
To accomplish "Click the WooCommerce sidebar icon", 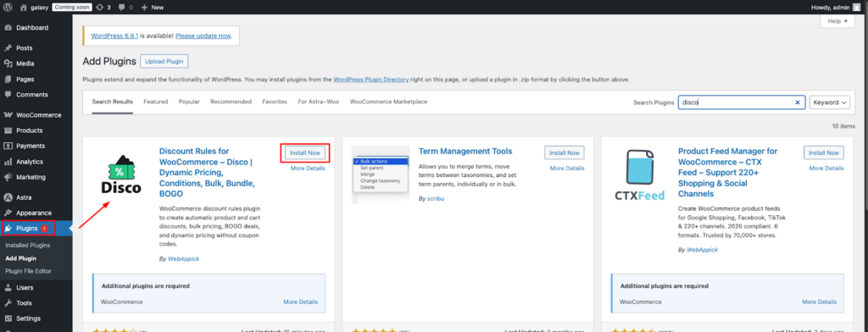I will tap(8, 115).
